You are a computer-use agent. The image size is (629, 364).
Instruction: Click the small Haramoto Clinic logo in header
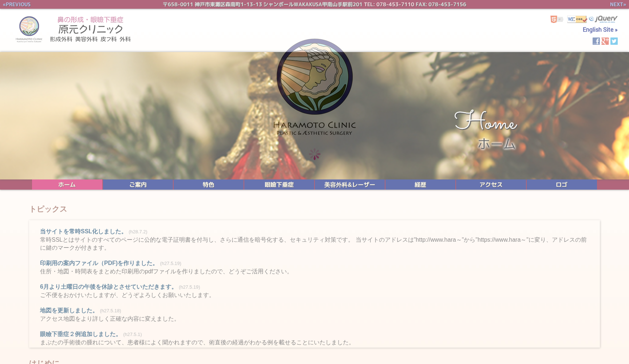click(x=29, y=29)
